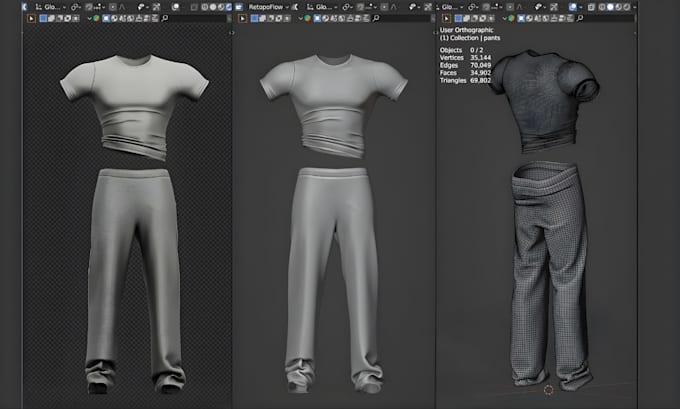Open the editor type selector, middle viewport

point(239,7)
